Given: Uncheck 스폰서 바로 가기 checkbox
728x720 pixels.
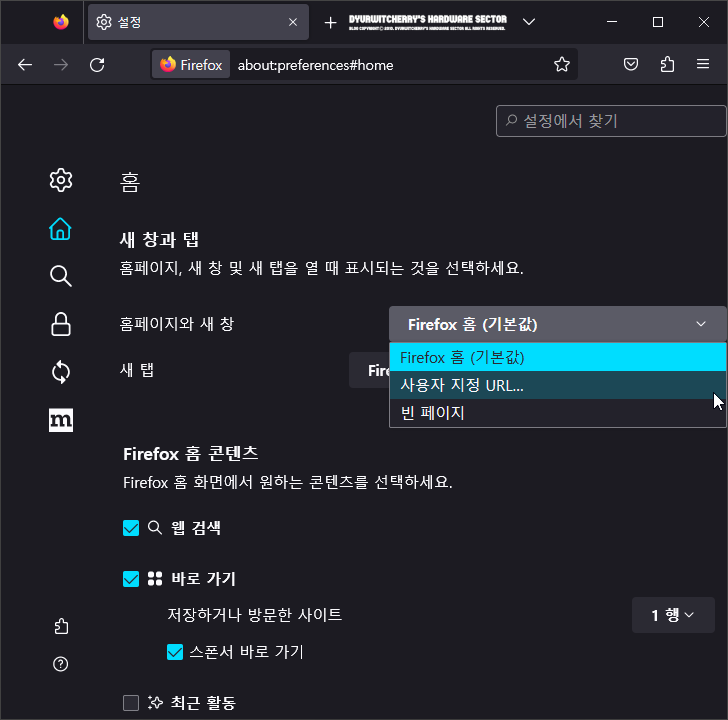Looking at the screenshot, I should click(175, 652).
